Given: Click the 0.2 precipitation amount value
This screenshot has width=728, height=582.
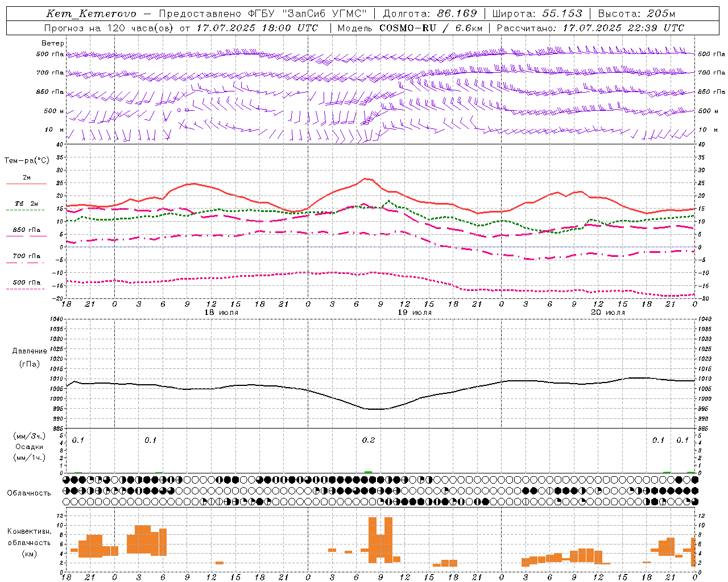Looking at the screenshot, I should click(x=369, y=440).
